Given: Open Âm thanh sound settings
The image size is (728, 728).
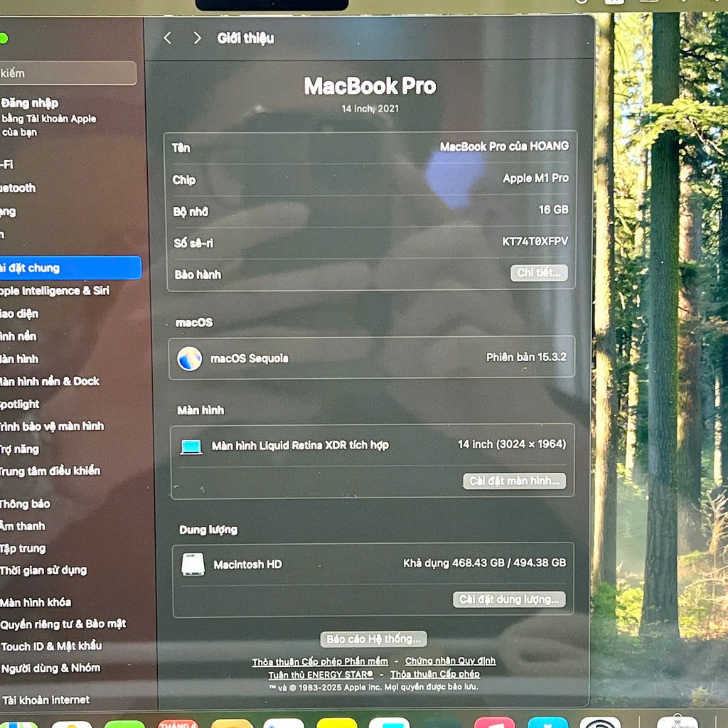Looking at the screenshot, I should point(23,526).
